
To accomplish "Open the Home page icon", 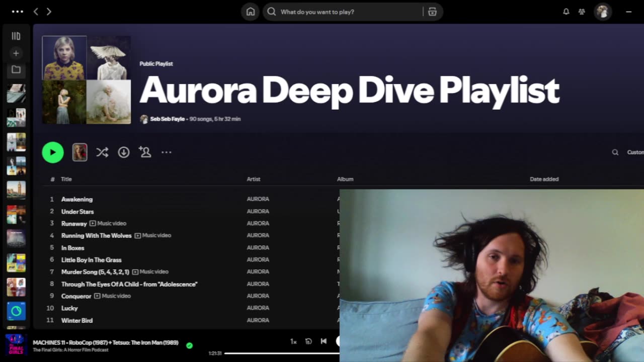I will pos(250,12).
